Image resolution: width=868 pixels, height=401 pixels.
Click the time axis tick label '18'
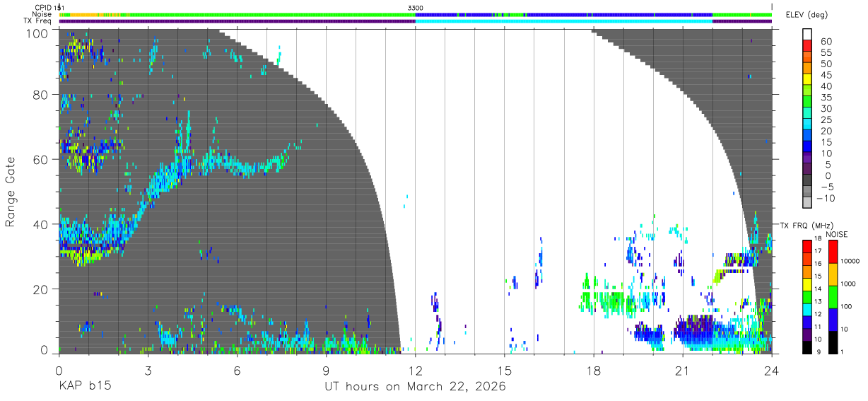pos(594,369)
